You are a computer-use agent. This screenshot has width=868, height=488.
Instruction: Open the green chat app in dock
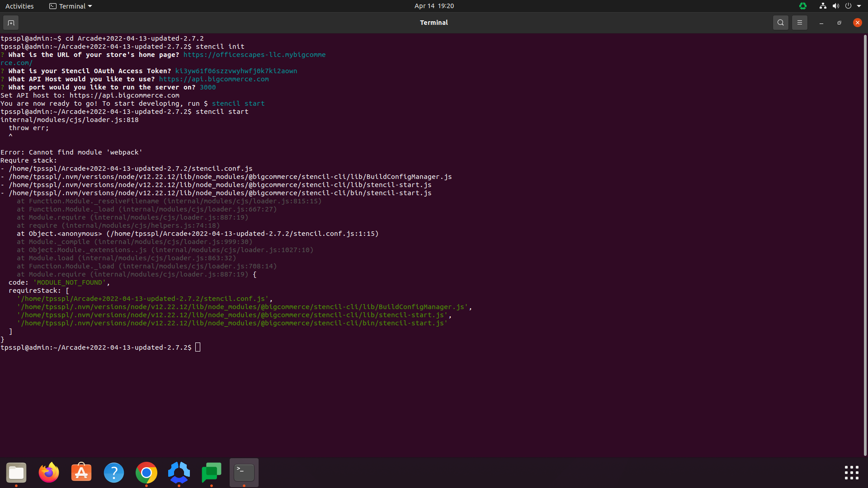tap(212, 473)
